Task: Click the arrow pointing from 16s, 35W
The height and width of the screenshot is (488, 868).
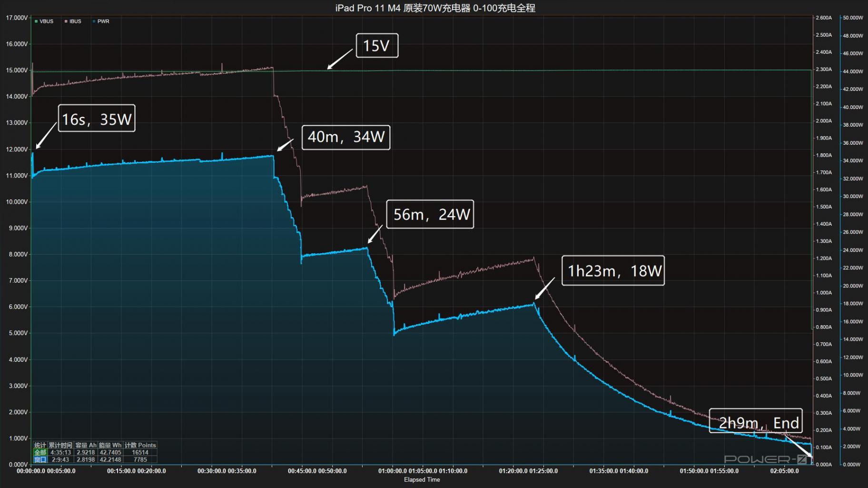Action: coord(45,136)
